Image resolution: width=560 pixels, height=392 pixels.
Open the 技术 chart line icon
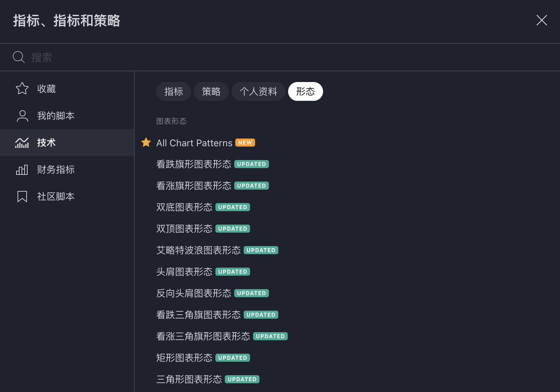[x=22, y=142]
